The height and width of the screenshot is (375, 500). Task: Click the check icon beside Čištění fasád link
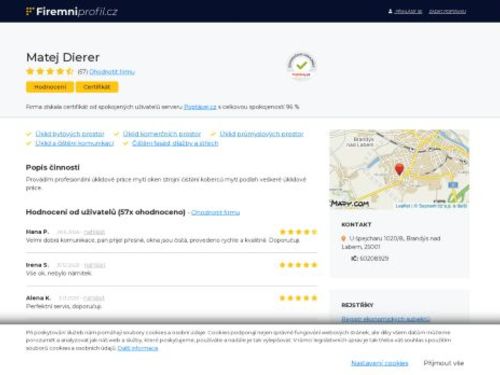126,143
